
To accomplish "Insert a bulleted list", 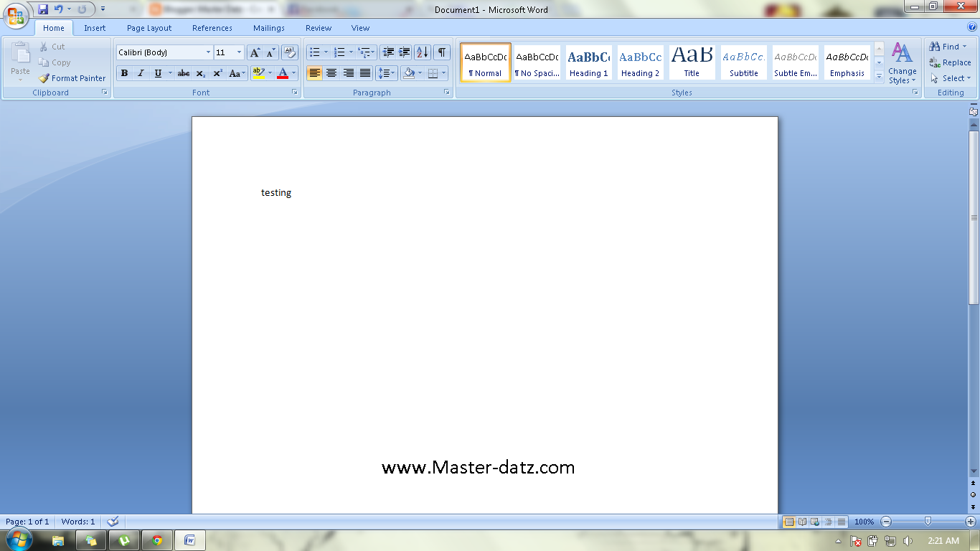I will tap(314, 52).
